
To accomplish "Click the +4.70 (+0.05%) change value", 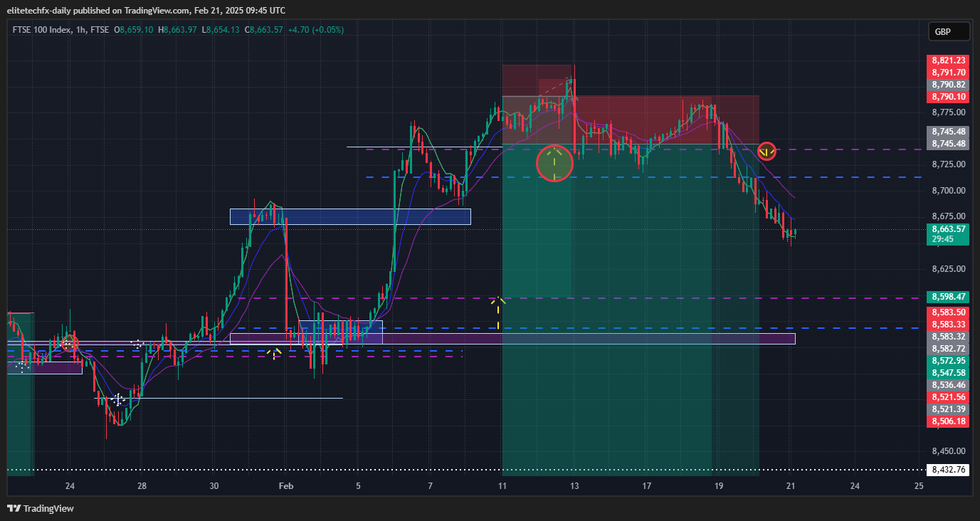I will click(x=315, y=30).
